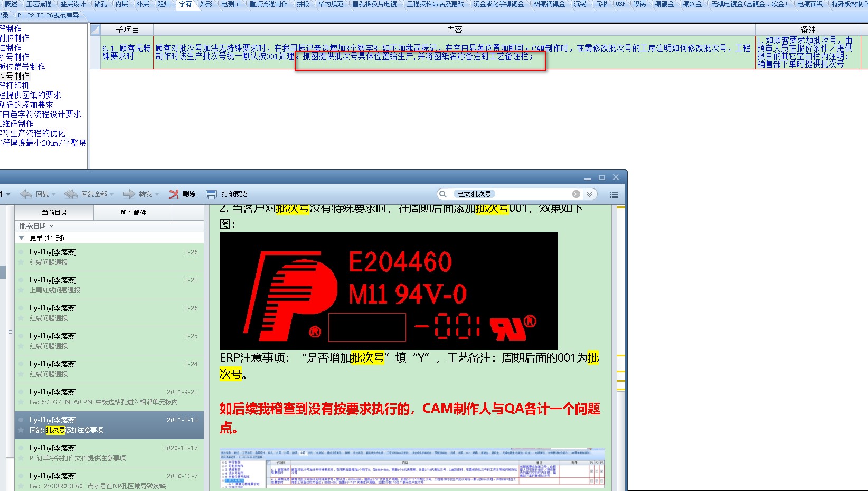This screenshot has height=491, width=868.
Task: Click the red Delete icon
Action: coord(174,194)
